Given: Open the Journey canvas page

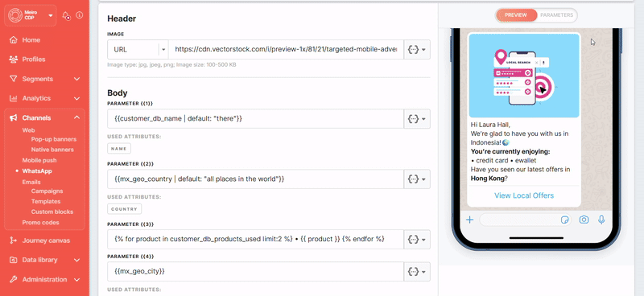Looking at the screenshot, I should 45,240.
